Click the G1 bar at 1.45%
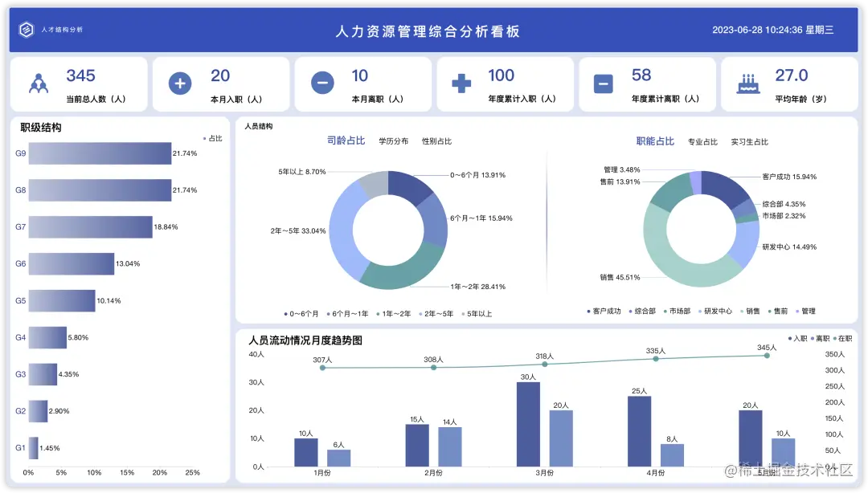The width and height of the screenshot is (868, 493). coord(33,448)
